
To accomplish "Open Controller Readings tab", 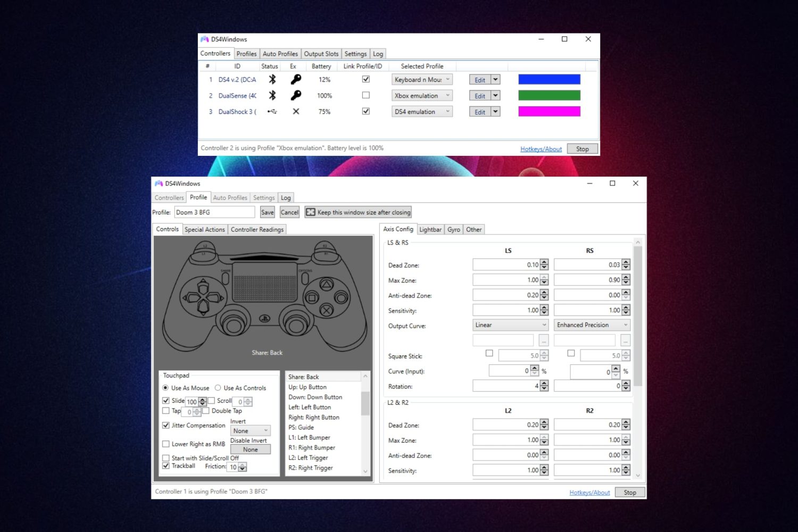I will pos(257,229).
